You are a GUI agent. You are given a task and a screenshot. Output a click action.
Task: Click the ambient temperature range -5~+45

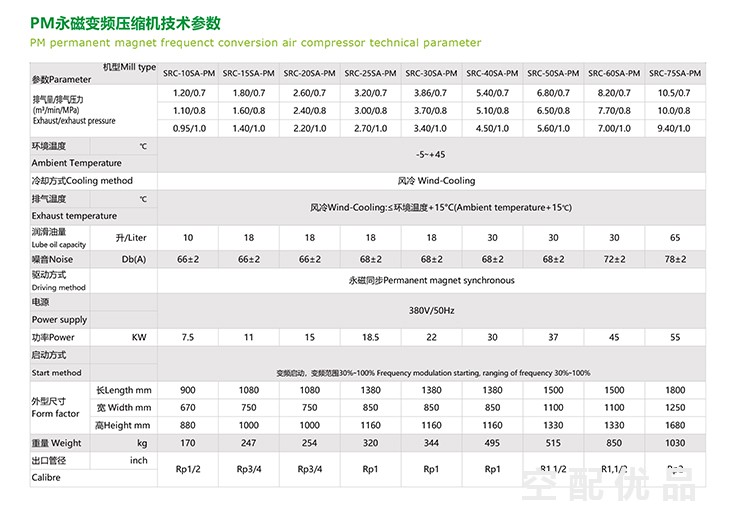430,155
